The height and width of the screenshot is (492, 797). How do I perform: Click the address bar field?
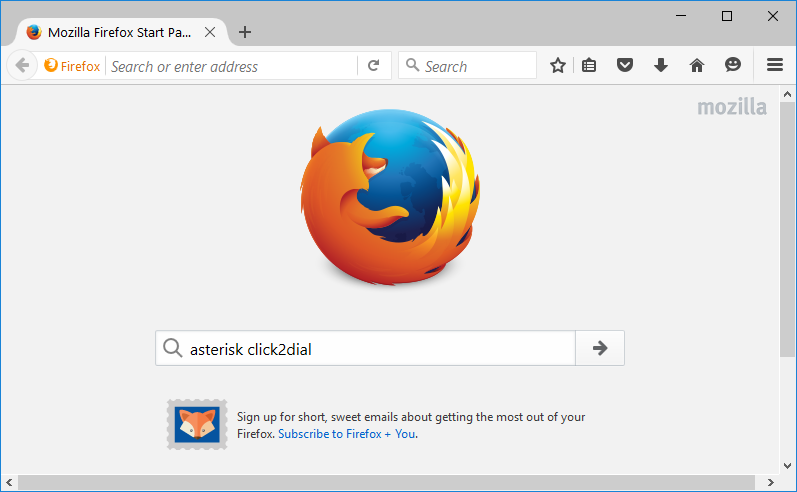point(232,66)
